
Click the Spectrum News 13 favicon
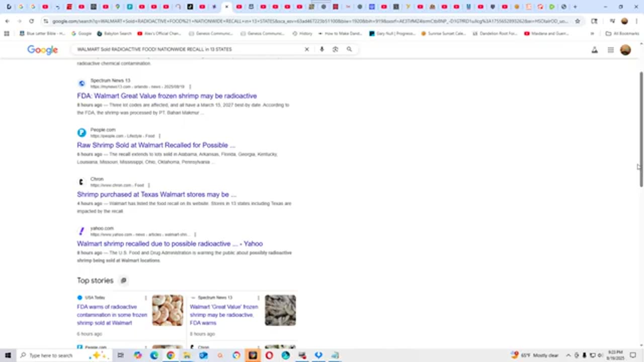click(x=82, y=83)
